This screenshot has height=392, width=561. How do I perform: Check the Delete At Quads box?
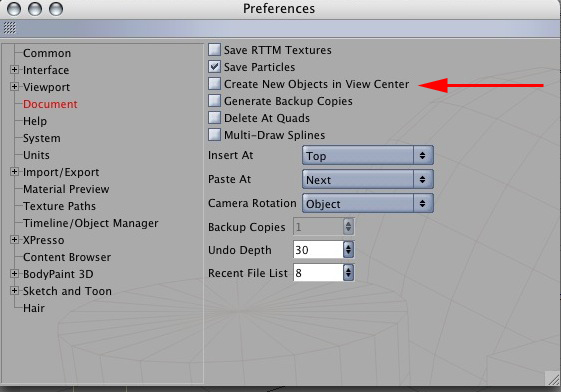coord(214,118)
